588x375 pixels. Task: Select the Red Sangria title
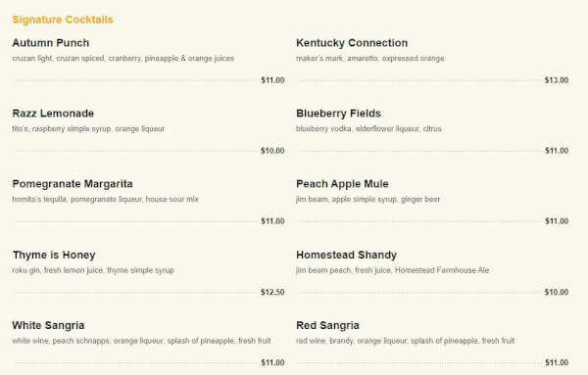[327, 325]
